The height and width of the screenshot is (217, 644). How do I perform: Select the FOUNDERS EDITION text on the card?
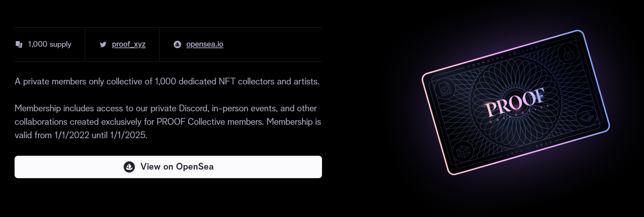503,57
